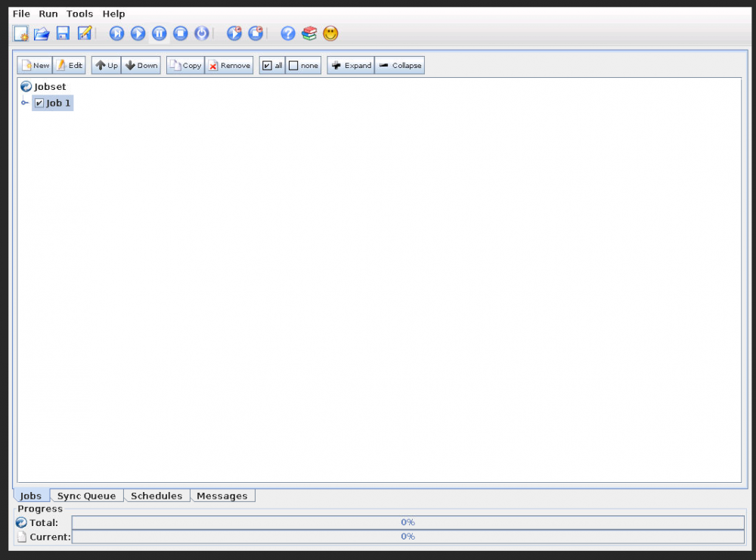Select the Job 1 label in tree

click(x=58, y=103)
